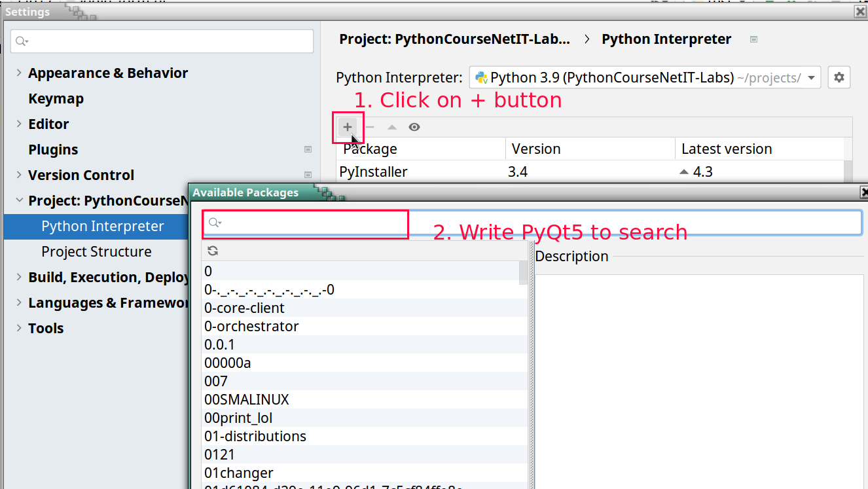Click the package list scrollbar thumb
The width and height of the screenshot is (868, 489).
pyautogui.click(x=523, y=273)
